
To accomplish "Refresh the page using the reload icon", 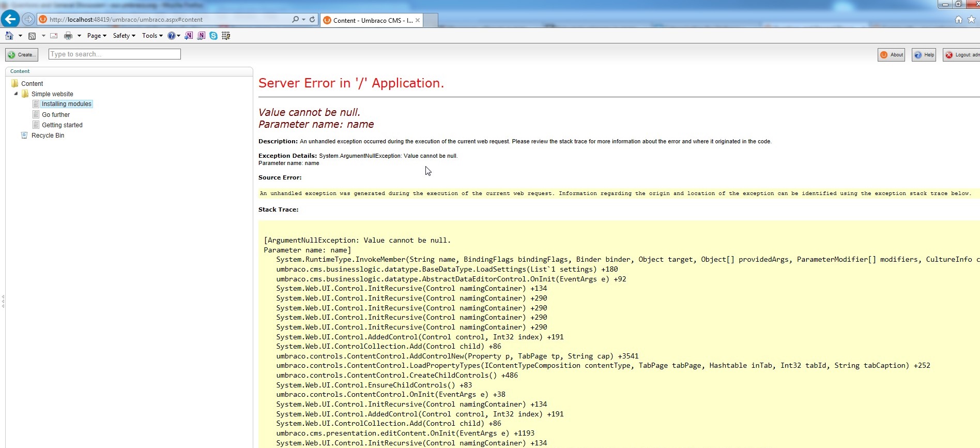I will pyautogui.click(x=312, y=19).
